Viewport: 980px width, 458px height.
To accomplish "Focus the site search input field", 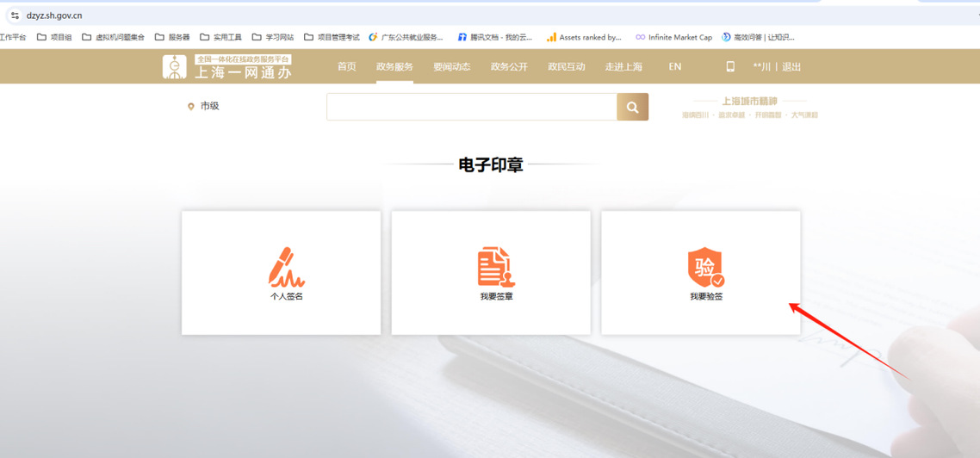I will 471,107.
